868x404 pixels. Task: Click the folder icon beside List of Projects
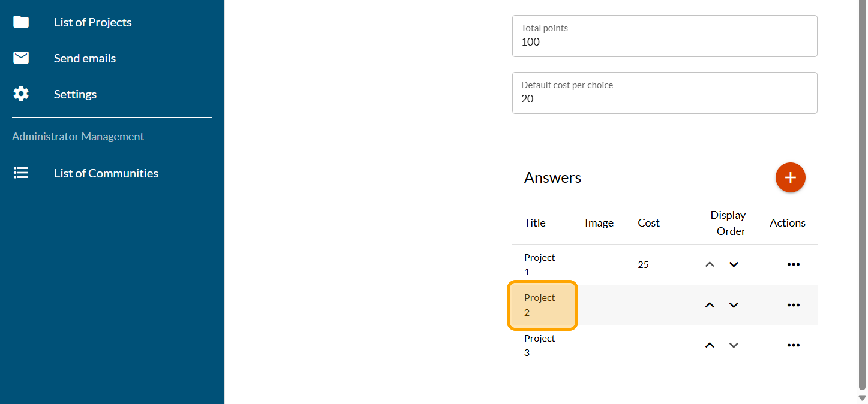pyautogui.click(x=21, y=22)
